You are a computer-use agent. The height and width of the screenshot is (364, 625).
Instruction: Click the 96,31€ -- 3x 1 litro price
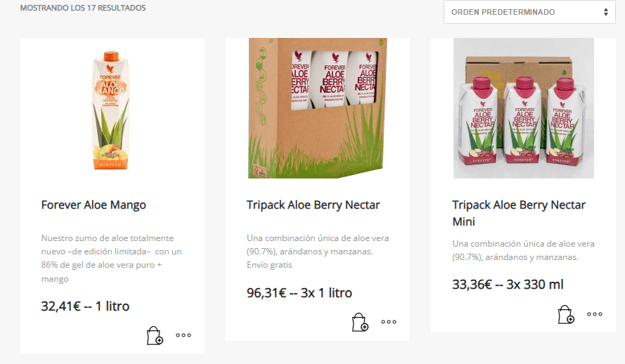point(299,293)
